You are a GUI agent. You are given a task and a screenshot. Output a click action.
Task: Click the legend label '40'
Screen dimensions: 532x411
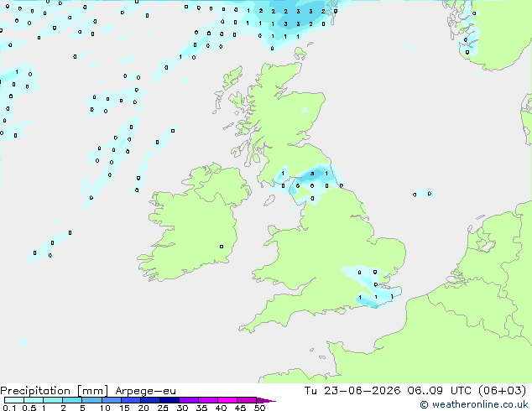point(221,408)
